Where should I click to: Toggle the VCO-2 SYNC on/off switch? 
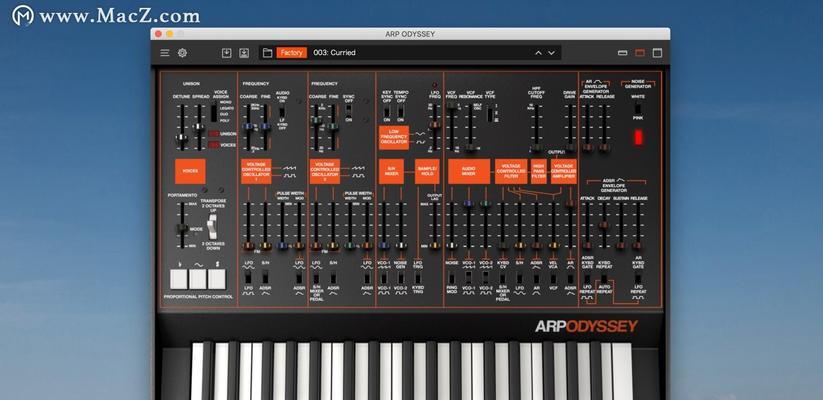pyautogui.click(x=348, y=110)
